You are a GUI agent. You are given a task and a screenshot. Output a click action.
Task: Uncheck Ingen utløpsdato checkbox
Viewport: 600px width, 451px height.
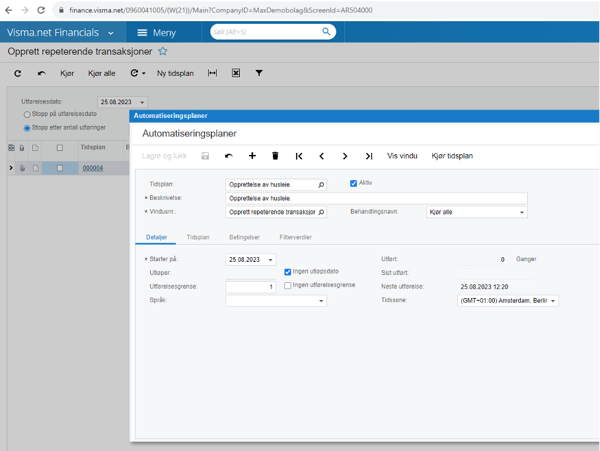coord(288,272)
